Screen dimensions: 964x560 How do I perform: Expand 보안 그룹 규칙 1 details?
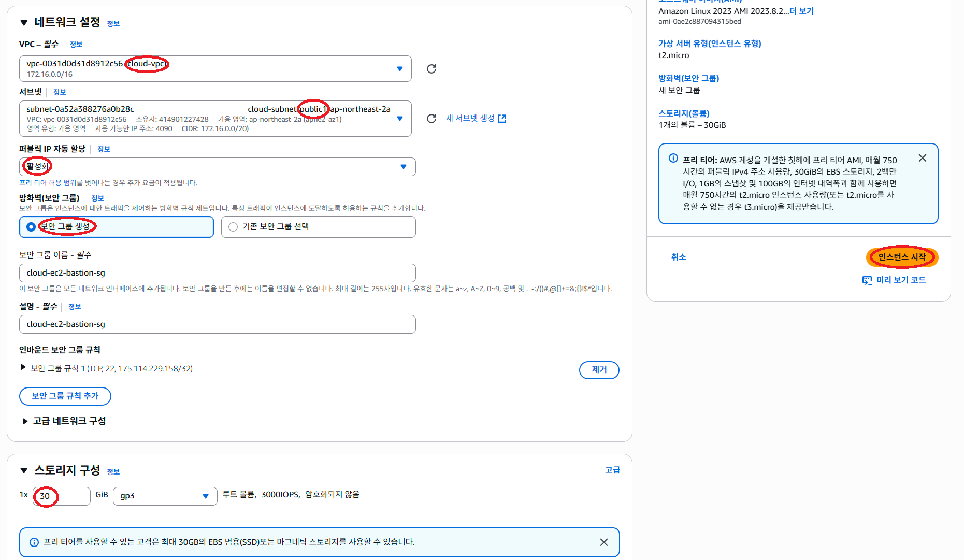tap(23, 367)
